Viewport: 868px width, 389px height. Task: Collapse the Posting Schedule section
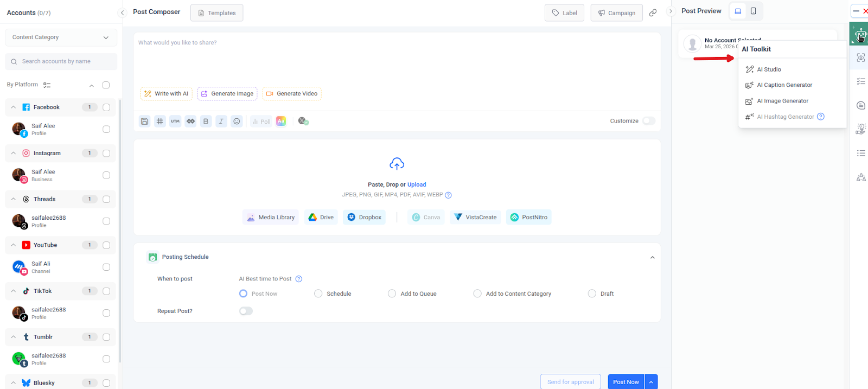pos(652,258)
